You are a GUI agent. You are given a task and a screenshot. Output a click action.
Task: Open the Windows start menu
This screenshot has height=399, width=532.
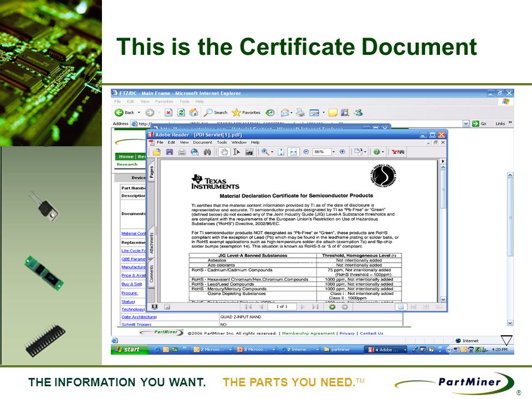coord(130,350)
